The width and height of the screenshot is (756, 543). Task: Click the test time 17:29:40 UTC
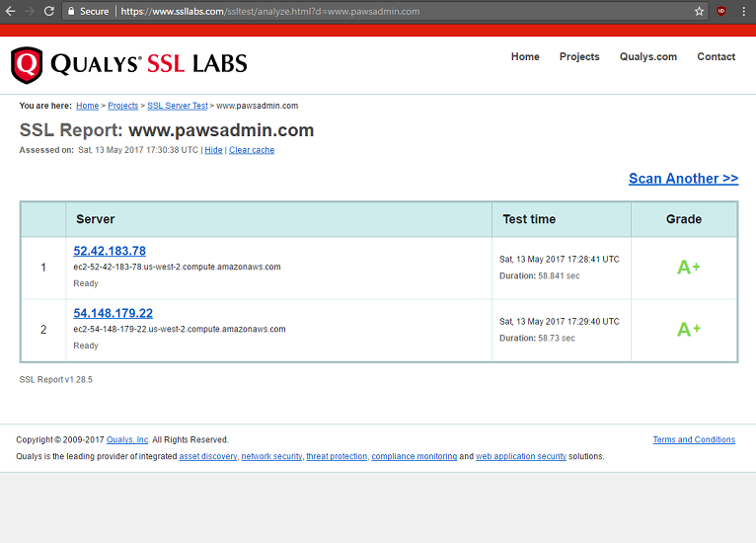[x=560, y=321]
